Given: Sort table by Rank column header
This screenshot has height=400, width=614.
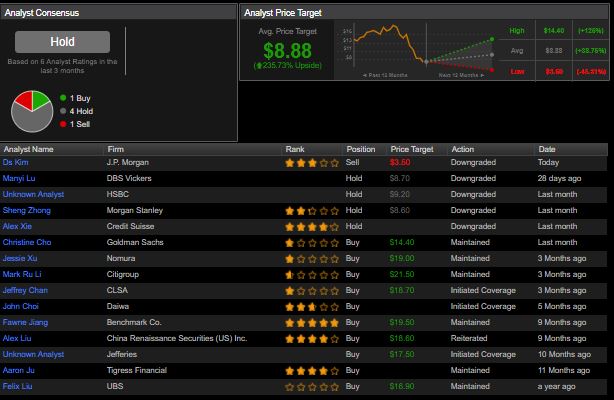Looking at the screenshot, I should (x=295, y=149).
